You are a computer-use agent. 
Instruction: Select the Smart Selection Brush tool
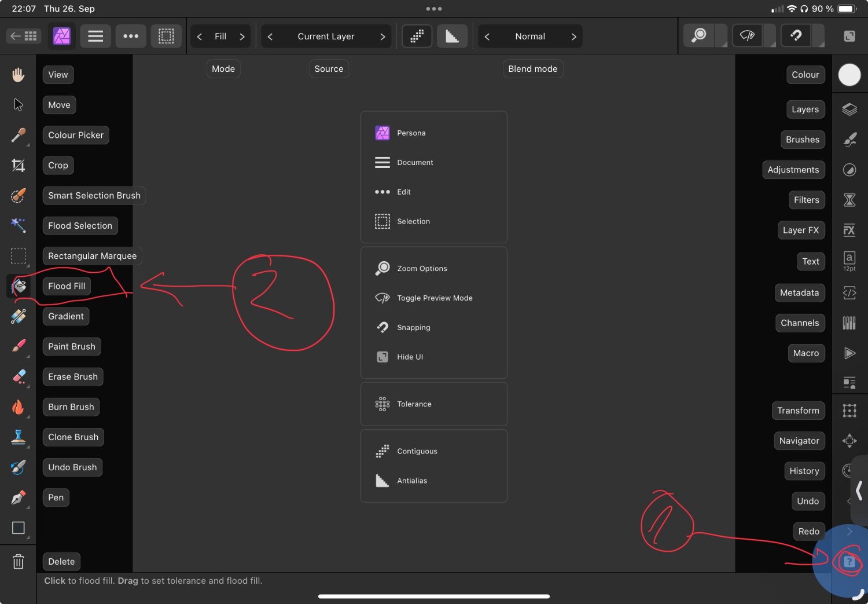click(94, 195)
